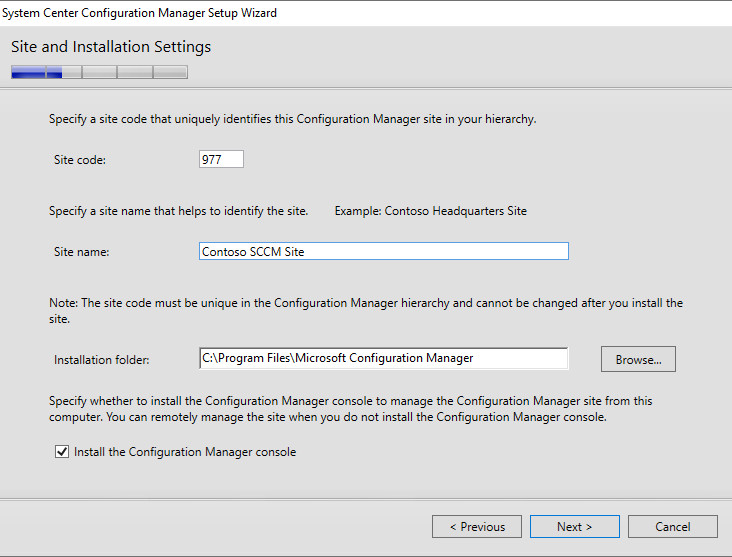Click the Note about unique site code
732x557 pixels.
click(366, 311)
